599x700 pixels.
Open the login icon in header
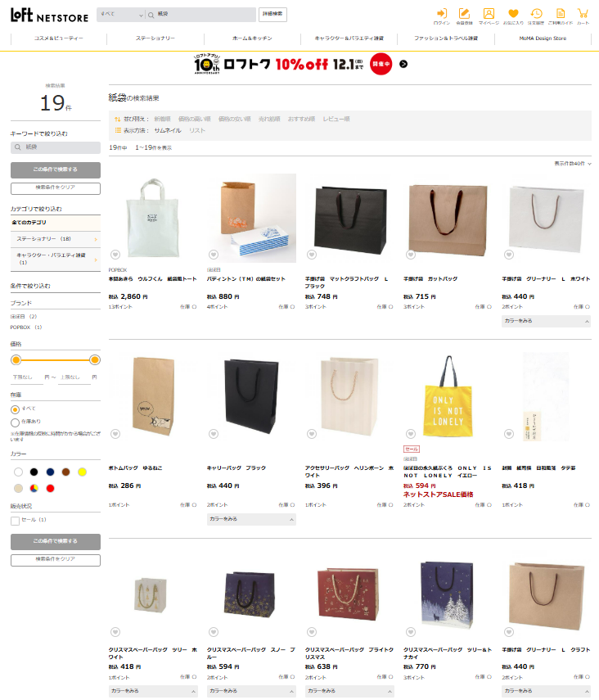tap(441, 13)
